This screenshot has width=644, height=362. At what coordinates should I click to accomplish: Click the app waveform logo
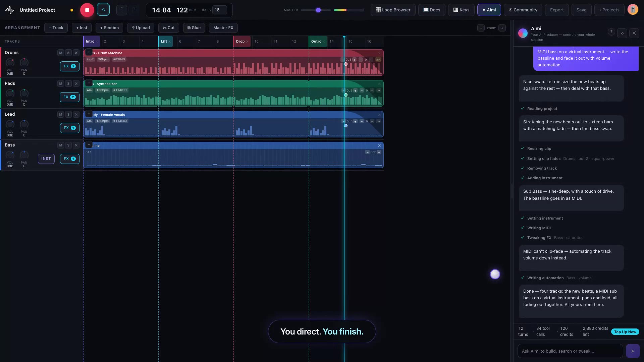(x=10, y=10)
